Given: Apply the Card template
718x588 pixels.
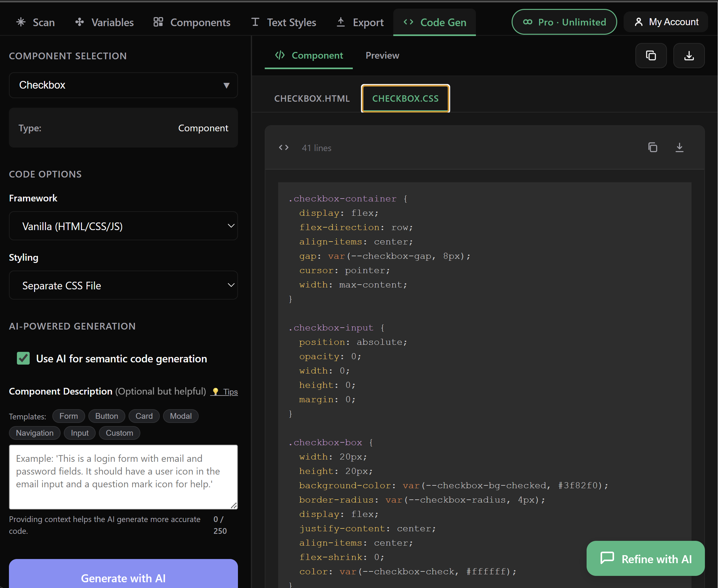Looking at the screenshot, I should point(144,416).
